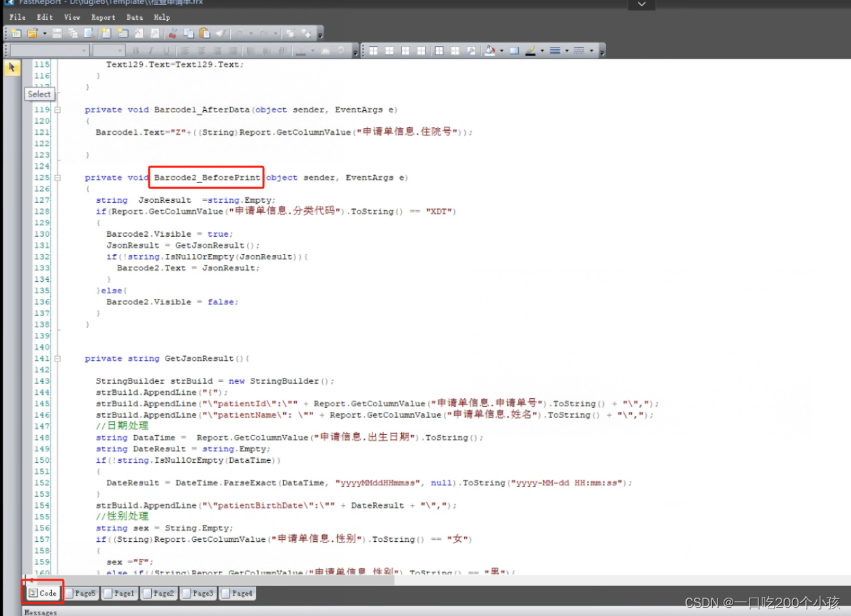Cut the current selection
The image size is (851, 616).
click(172, 33)
